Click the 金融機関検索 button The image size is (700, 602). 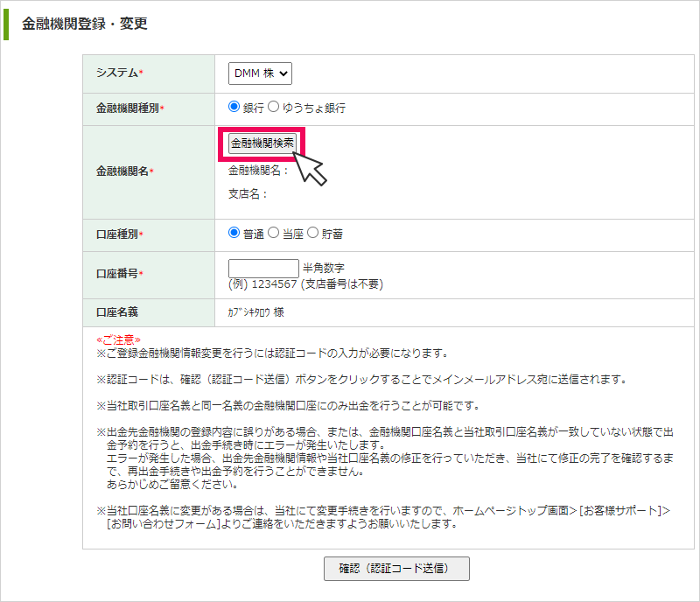tap(262, 143)
